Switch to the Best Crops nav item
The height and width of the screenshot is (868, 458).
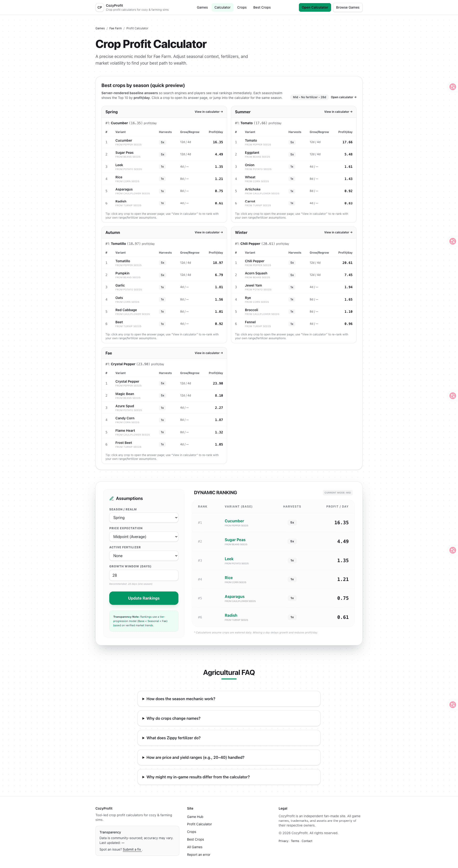(262, 7)
